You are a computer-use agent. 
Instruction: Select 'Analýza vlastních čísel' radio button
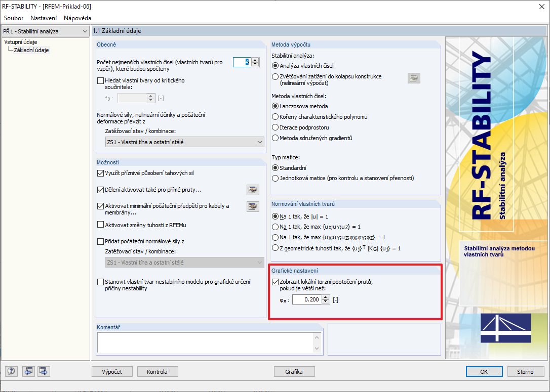click(276, 66)
